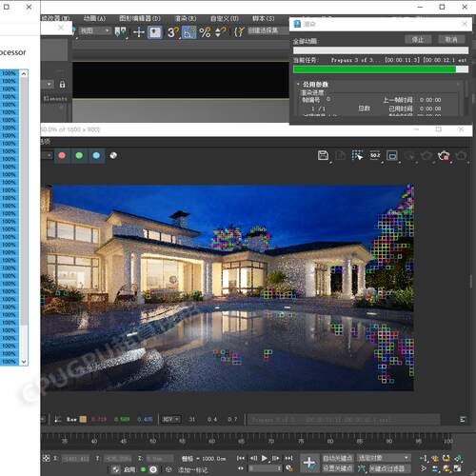The height and width of the screenshot is (476, 476).
Task: Click the 取消 button in render dialog
Action: point(451,40)
